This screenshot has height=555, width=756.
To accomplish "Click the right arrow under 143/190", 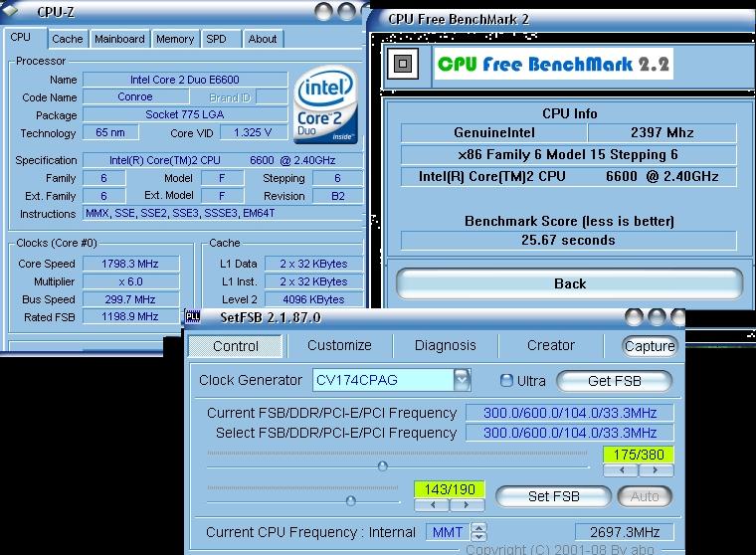I will coord(467,505).
